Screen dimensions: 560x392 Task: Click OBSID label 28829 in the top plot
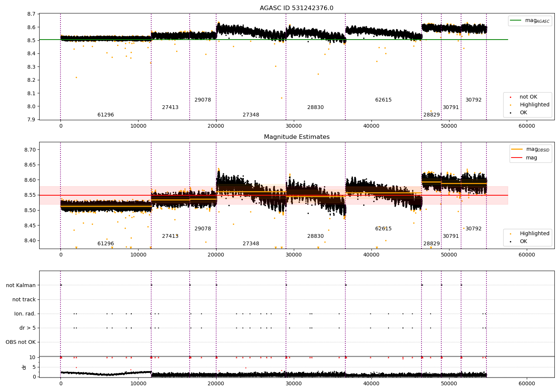pos(432,115)
